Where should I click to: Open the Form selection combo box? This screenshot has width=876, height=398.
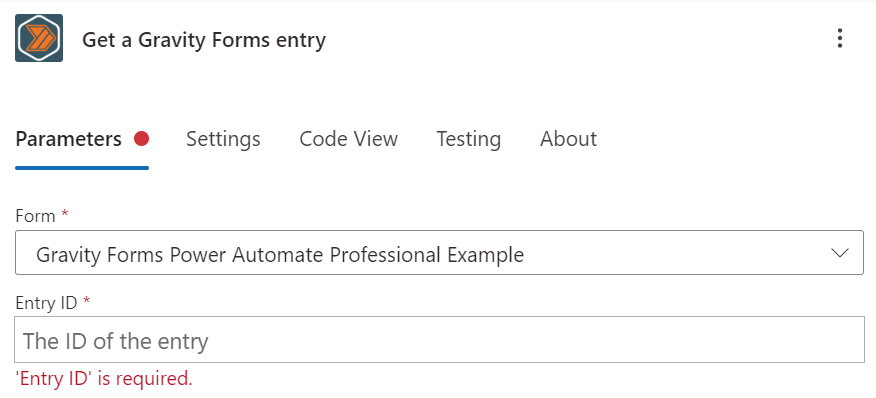coord(439,253)
